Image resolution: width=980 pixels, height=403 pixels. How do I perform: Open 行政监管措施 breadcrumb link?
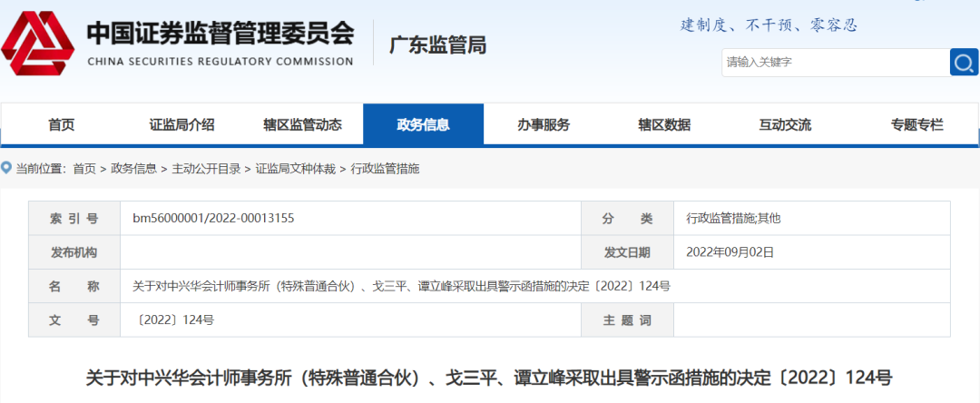(385, 169)
